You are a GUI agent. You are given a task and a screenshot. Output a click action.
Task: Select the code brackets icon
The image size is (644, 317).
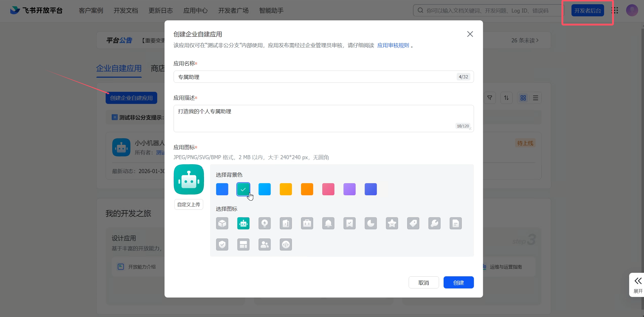click(286, 244)
